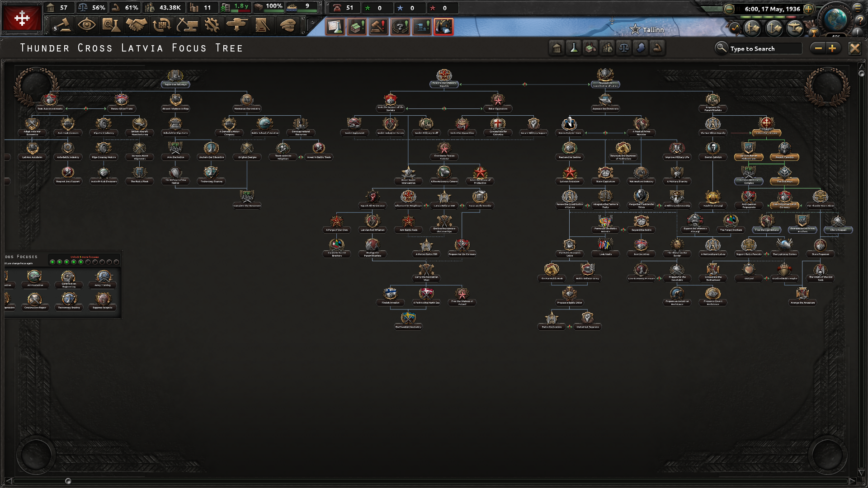Select The Lightning Strikes focus

(784, 248)
